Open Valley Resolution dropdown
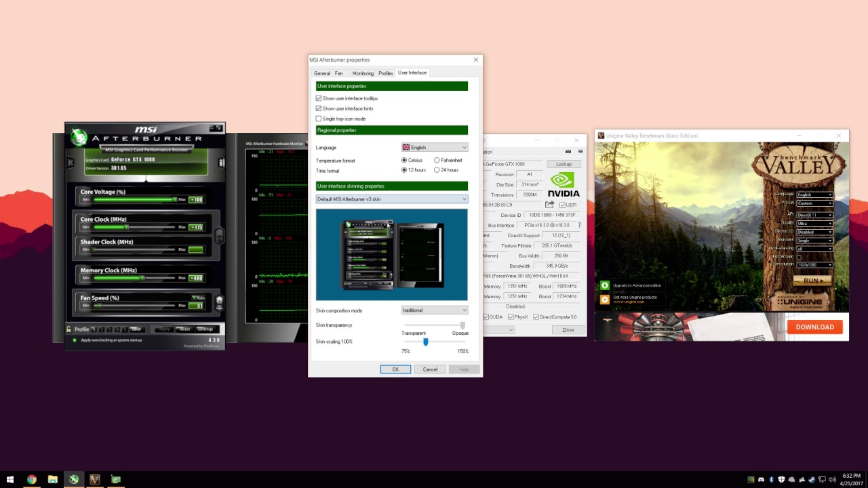Screen dimensions: 868x488 coord(814,265)
